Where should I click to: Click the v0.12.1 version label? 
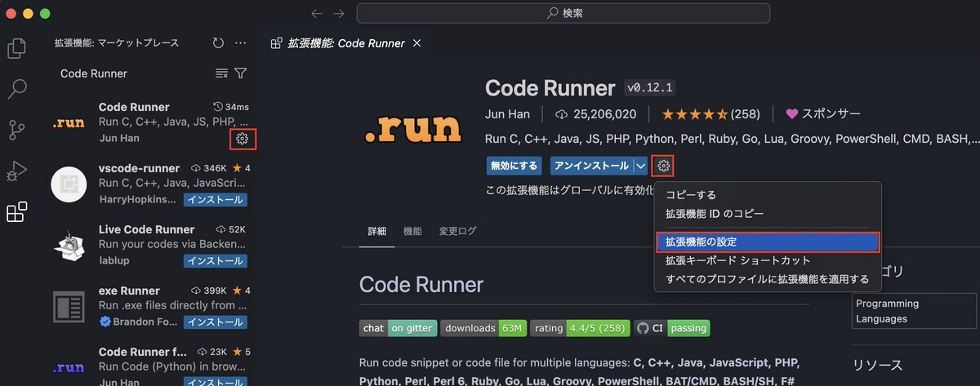(x=649, y=87)
